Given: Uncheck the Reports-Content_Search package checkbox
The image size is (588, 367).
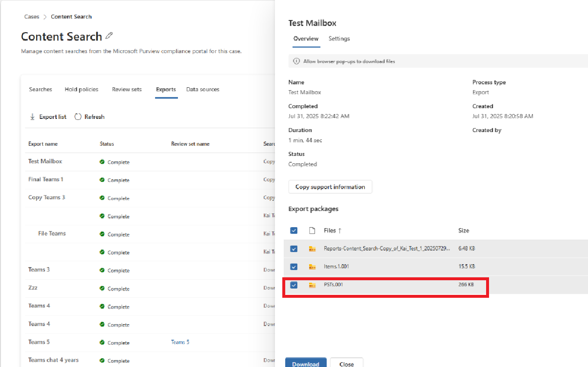Looking at the screenshot, I should pos(294,249).
